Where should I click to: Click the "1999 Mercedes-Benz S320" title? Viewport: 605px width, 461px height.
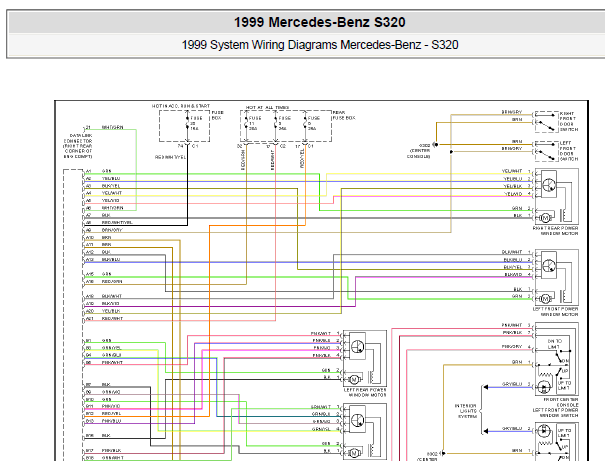(x=319, y=22)
